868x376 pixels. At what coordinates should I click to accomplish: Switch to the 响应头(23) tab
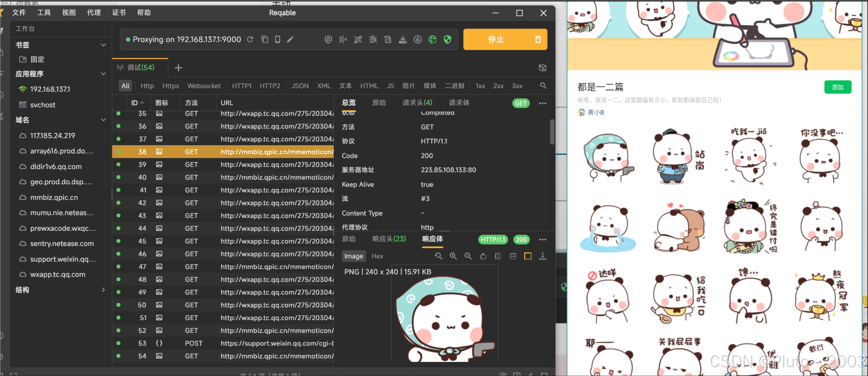pyautogui.click(x=389, y=239)
